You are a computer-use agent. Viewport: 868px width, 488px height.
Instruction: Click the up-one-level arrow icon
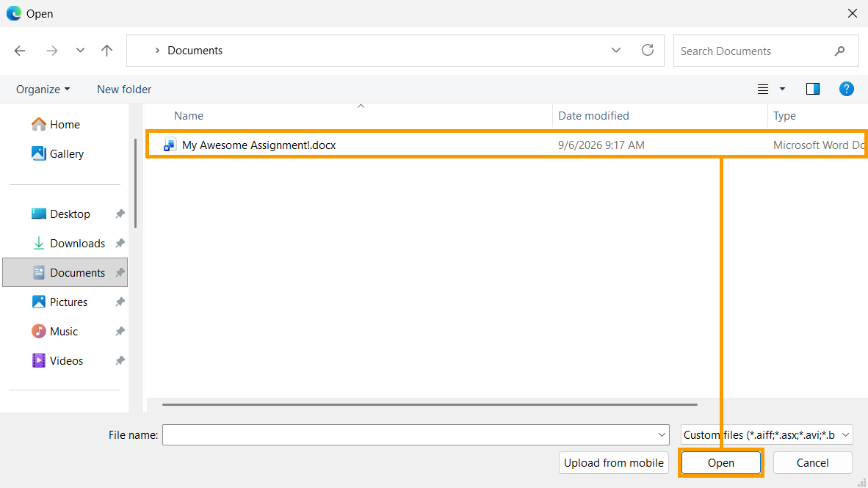click(x=106, y=51)
